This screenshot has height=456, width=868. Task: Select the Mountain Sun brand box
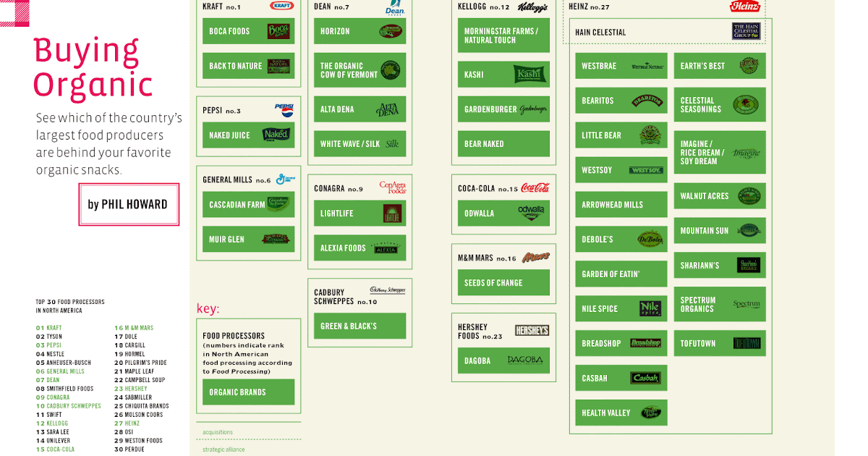pyautogui.click(x=720, y=231)
